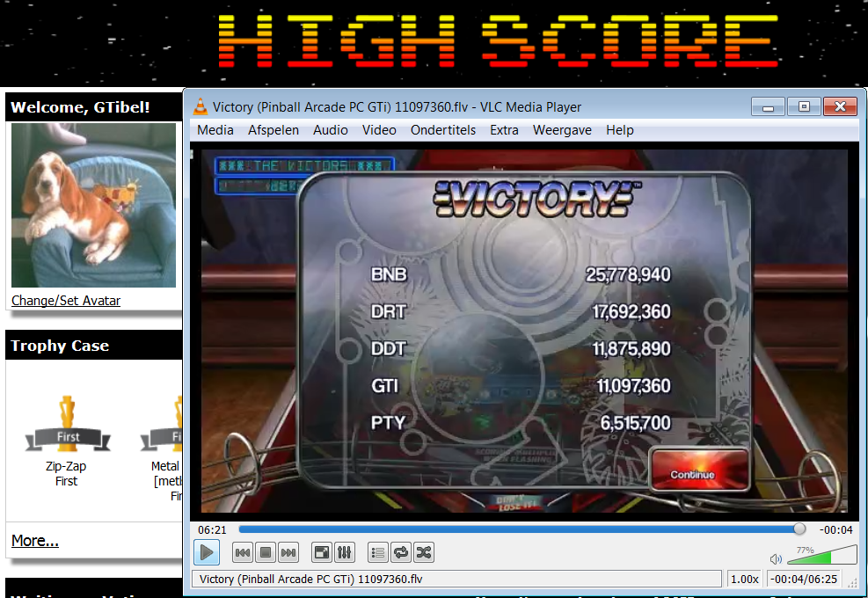Toggle VLC fullscreen video mode
Image resolution: width=868 pixels, height=598 pixels.
322,552
